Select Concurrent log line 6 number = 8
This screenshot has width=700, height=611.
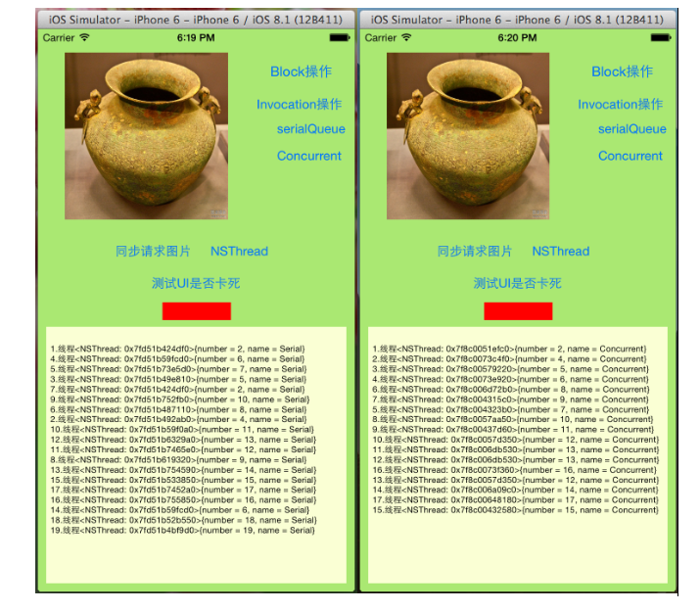(511, 390)
